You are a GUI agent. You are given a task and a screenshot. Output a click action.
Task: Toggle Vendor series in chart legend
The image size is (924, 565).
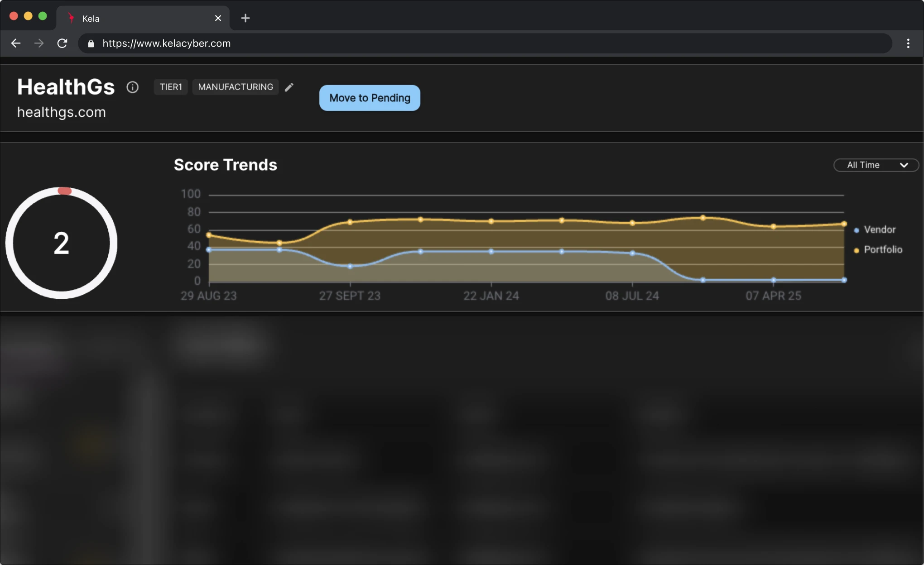[875, 230]
